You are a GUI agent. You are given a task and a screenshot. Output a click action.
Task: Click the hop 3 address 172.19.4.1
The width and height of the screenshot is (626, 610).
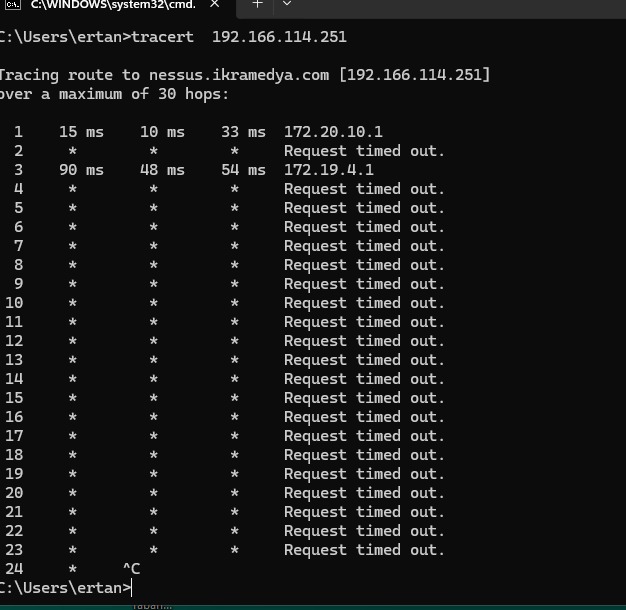point(329,170)
